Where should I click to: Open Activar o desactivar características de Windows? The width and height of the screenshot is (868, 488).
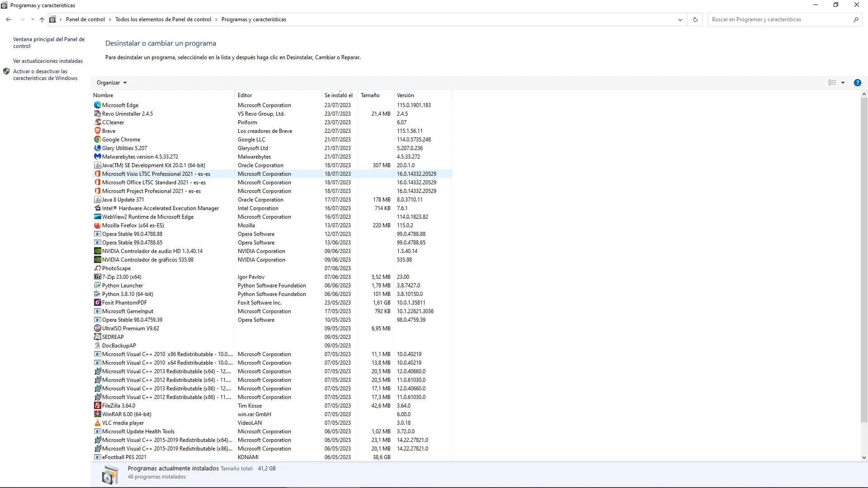tap(45, 75)
